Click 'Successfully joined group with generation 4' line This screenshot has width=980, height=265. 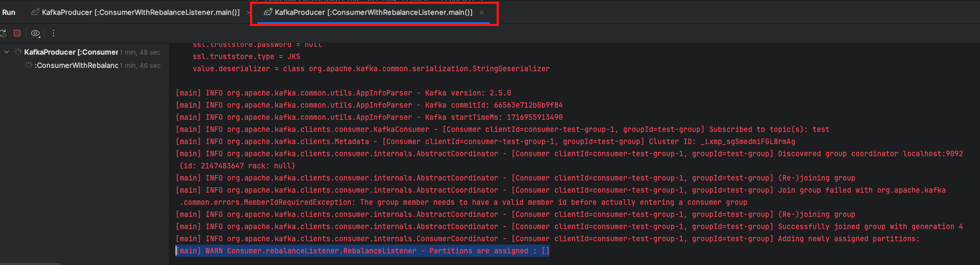569,226
